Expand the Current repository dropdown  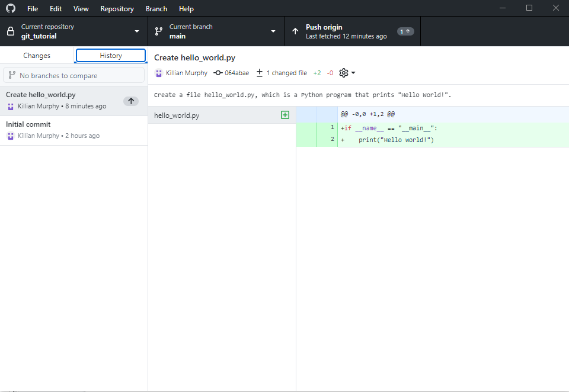73,31
